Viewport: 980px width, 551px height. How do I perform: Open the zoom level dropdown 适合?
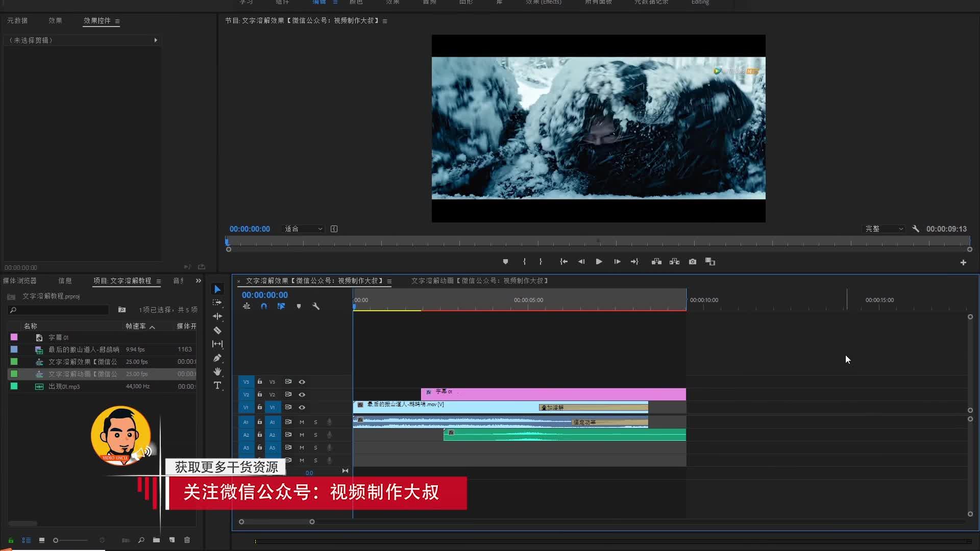[x=303, y=229]
